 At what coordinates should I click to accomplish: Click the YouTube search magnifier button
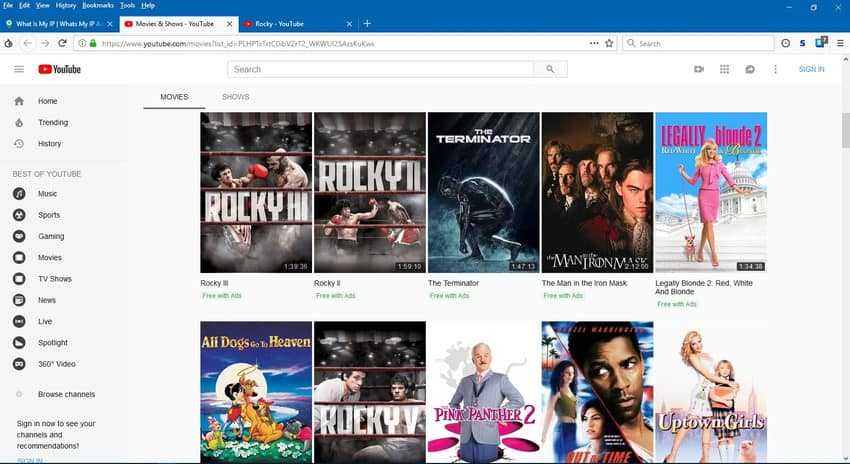click(x=550, y=69)
